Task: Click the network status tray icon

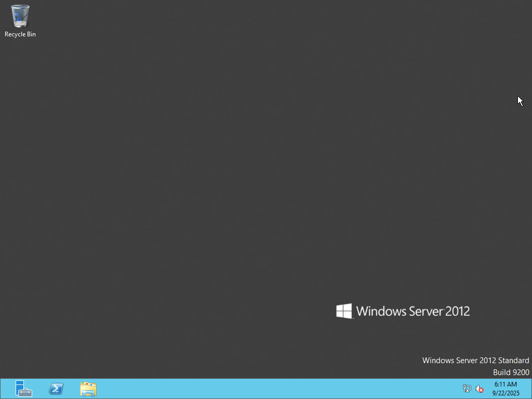Action: click(467, 389)
